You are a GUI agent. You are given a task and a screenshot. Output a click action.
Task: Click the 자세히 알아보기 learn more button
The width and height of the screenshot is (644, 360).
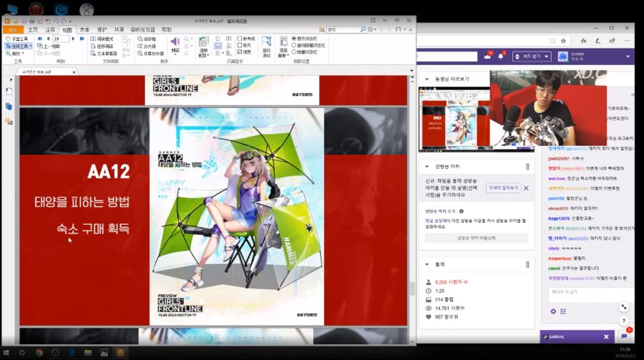[x=503, y=188]
